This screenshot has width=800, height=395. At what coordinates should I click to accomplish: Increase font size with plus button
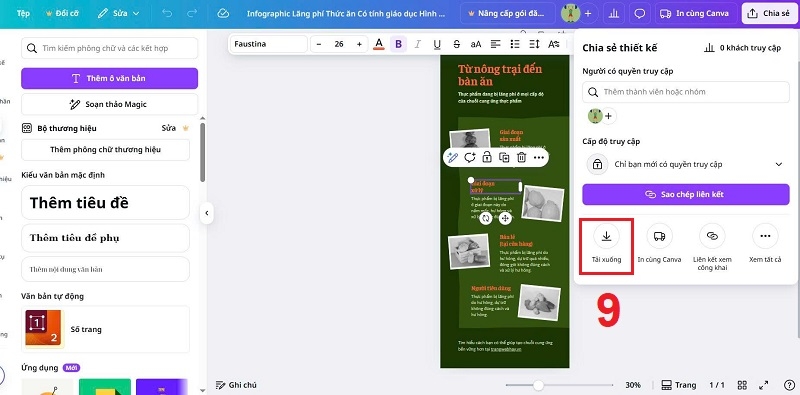359,44
